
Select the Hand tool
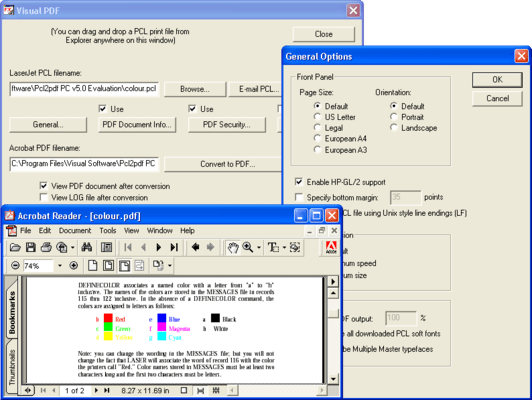[x=233, y=248]
